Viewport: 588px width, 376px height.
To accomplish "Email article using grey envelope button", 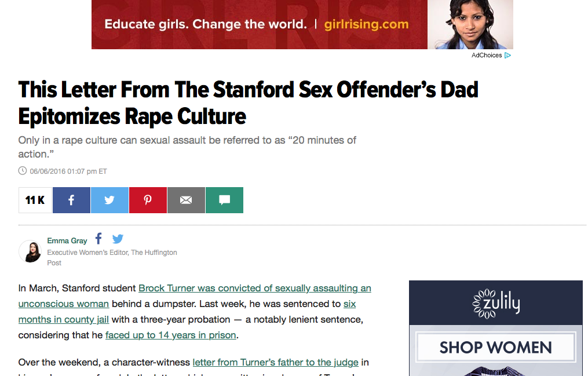I will (x=186, y=200).
